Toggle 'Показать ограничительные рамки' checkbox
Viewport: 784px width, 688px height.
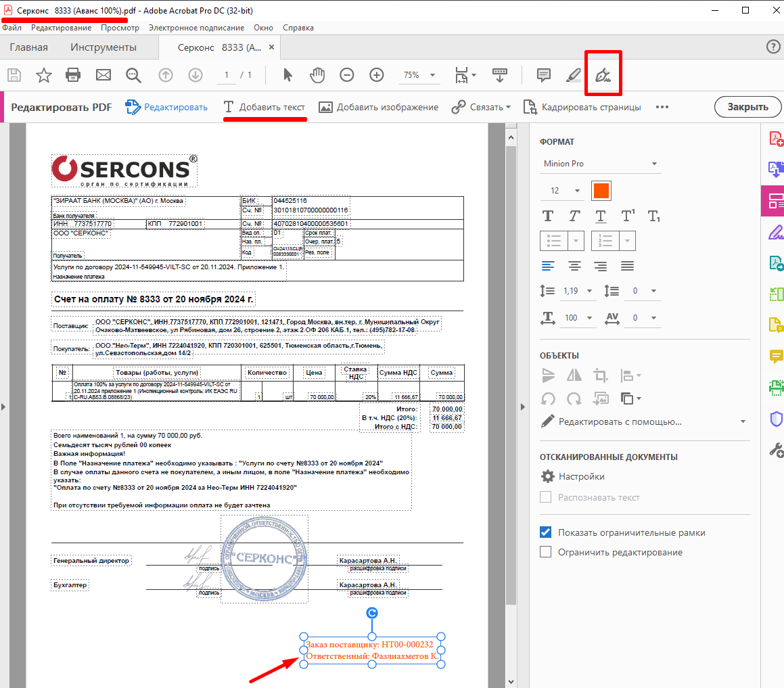click(545, 532)
